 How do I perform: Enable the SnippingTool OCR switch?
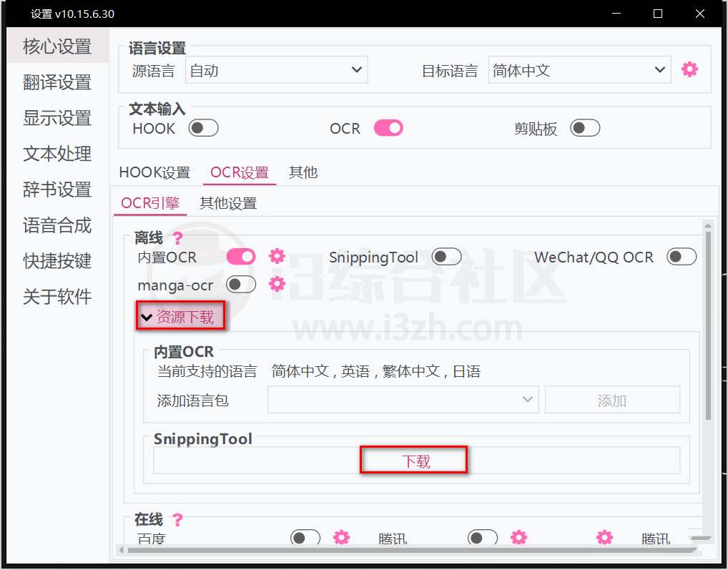[x=446, y=257]
